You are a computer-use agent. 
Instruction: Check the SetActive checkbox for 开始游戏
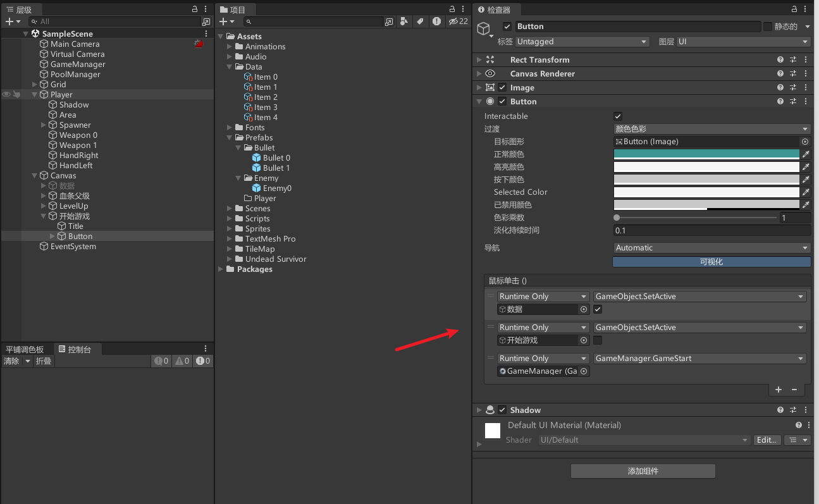[x=596, y=340]
